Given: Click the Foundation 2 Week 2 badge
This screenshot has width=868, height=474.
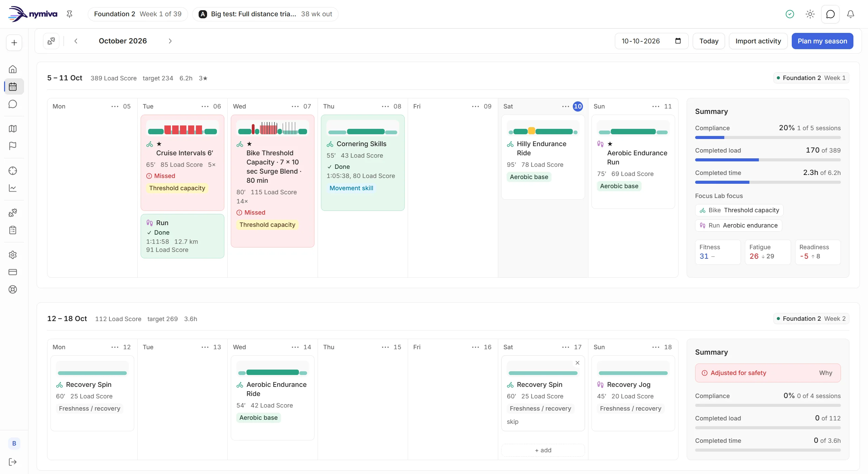Looking at the screenshot, I should pyautogui.click(x=811, y=319).
